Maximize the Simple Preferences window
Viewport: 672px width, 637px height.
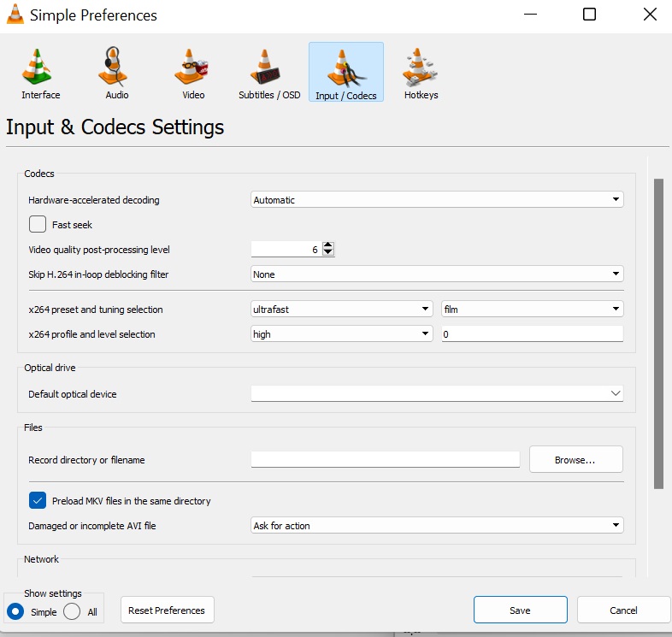590,15
